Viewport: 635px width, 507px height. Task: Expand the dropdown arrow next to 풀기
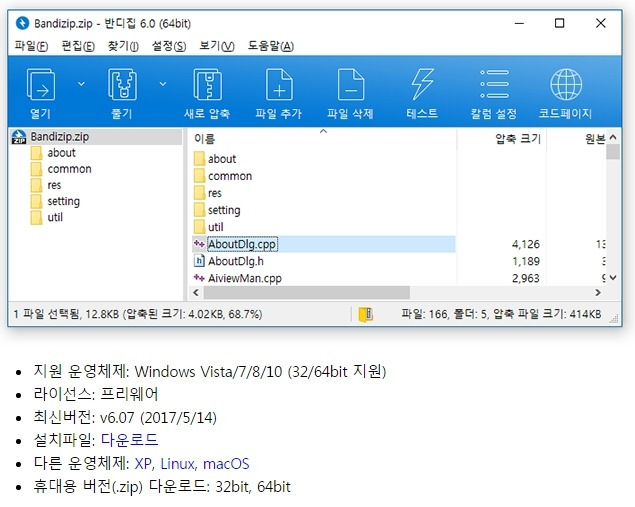coord(163,84)
